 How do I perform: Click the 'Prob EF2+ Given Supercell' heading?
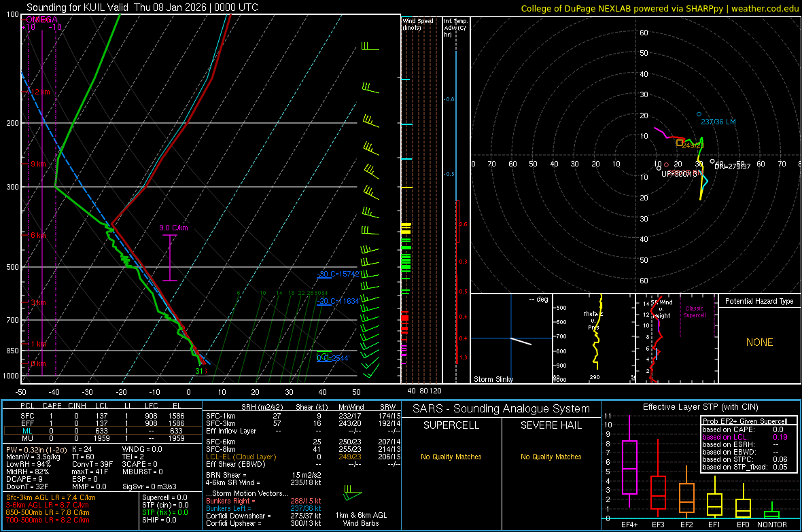(745, 421)
